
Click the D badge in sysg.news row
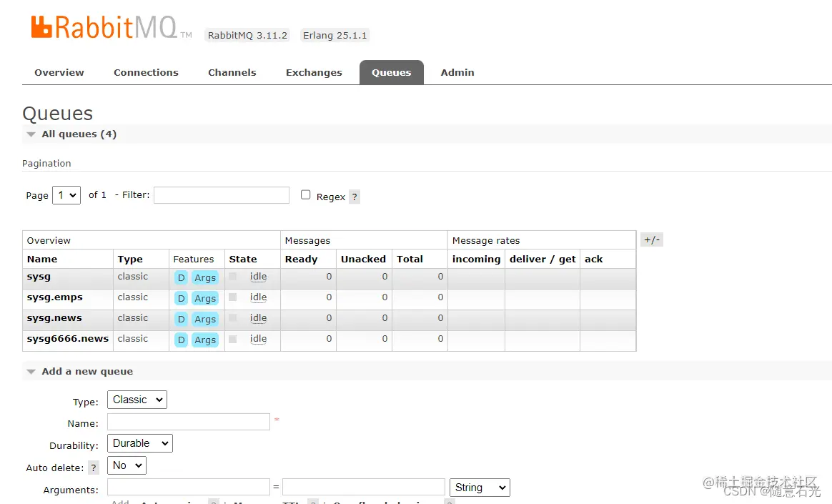coord(181,319)
